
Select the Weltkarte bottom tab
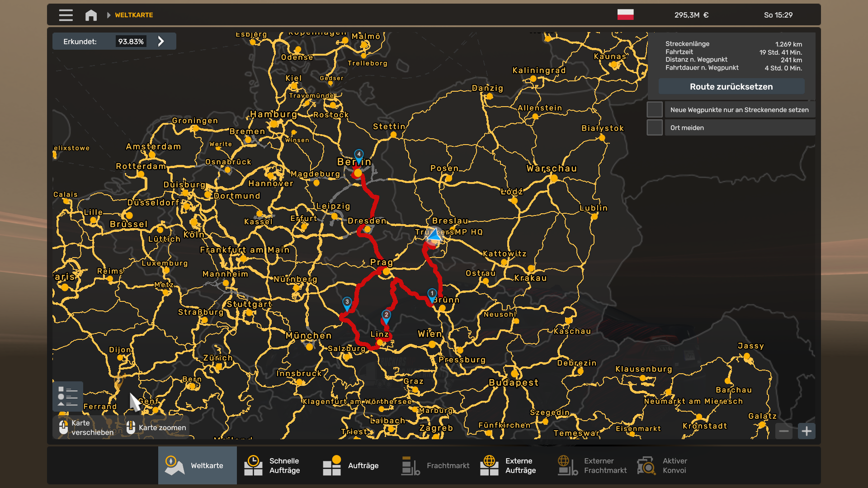click(x=198, y=465)
